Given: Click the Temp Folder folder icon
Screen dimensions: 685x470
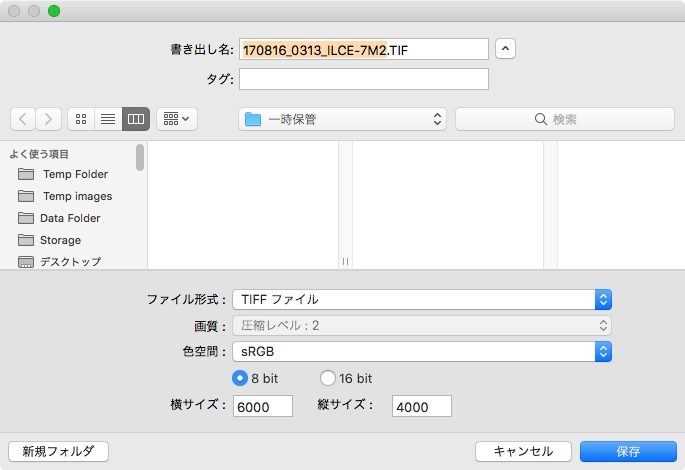Looking at the screenshot, I should pos(26,174).
